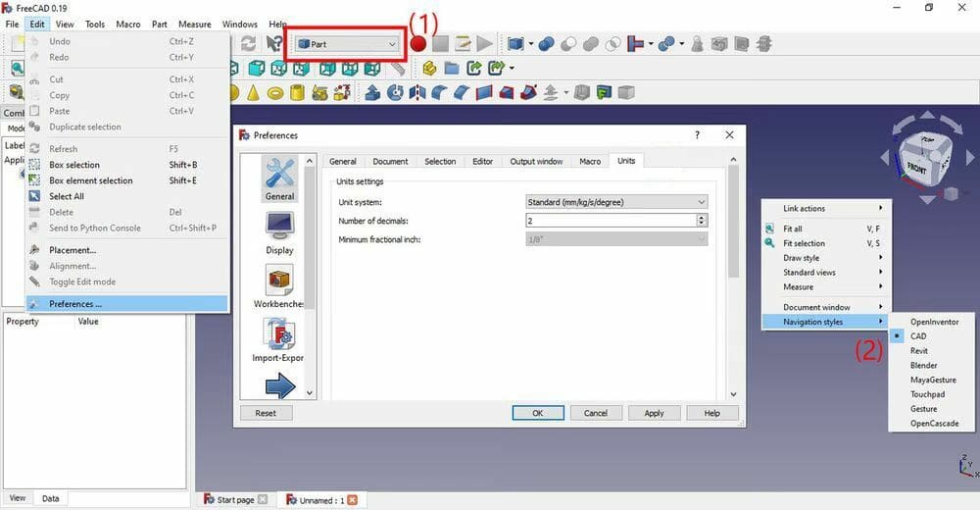Click the OK button in Preferences

click(538, 413)
